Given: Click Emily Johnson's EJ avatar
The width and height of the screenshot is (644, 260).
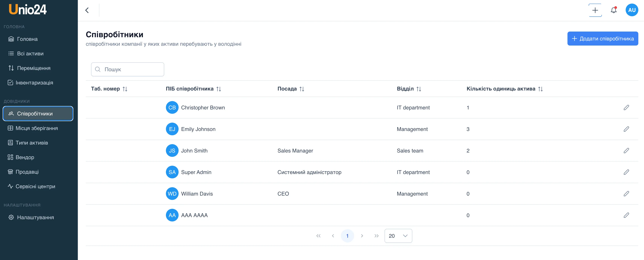Looking at the screenshot, I should (172, 129).
